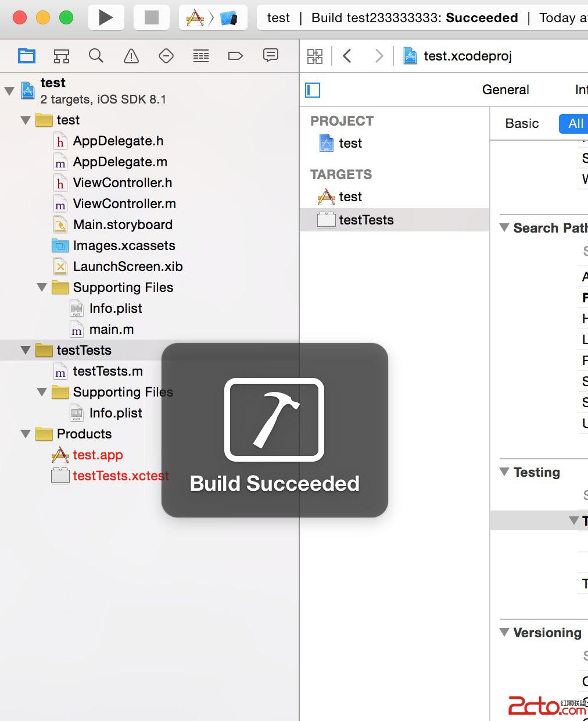
Task: Switch to the General tab
Action: point(505,90)
